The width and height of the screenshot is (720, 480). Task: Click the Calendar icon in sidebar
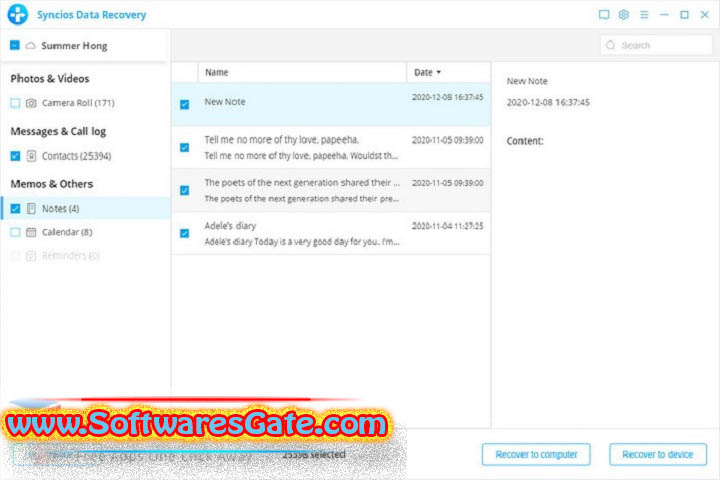[31, 232]
